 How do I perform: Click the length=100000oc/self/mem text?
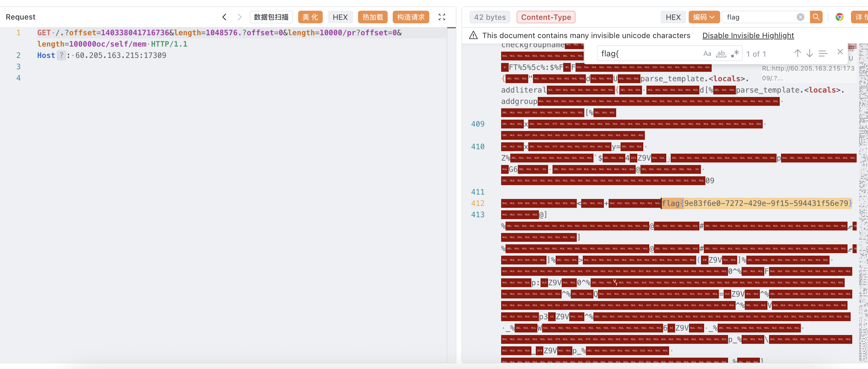pos(92,44)
